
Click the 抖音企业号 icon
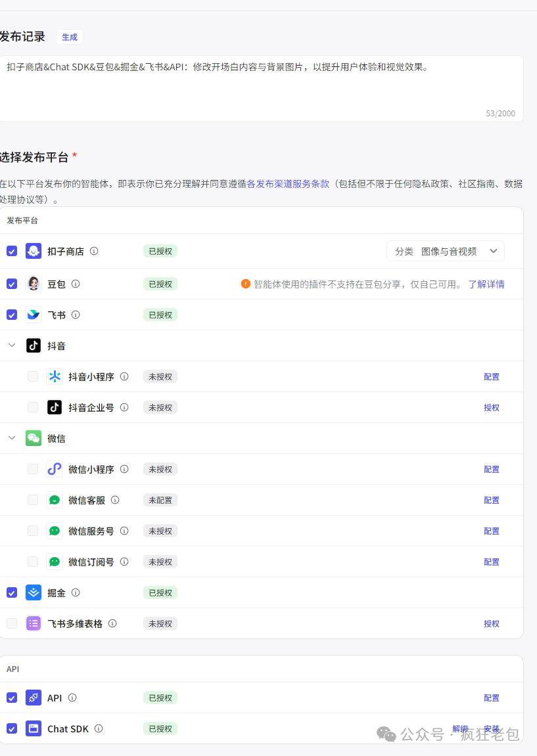click(55, 407)
